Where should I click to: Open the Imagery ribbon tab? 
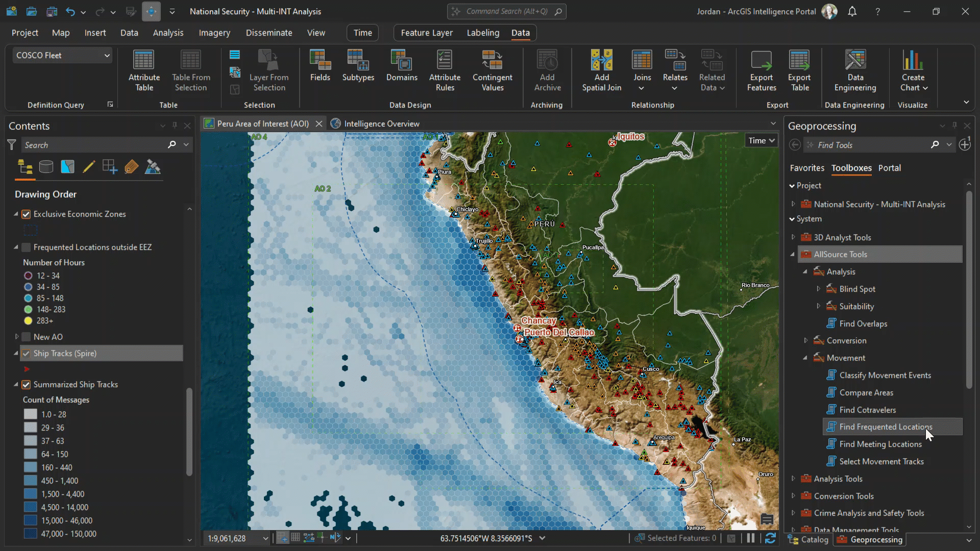(214, 32)
